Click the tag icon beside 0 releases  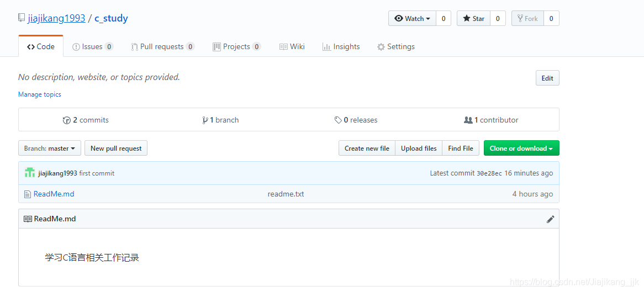pyautogui.click(x=338, y=120)
